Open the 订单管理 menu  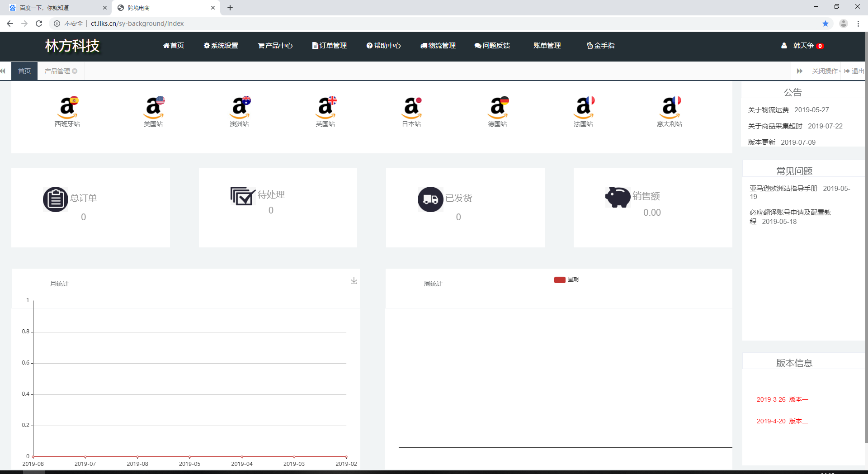(330, 46)
